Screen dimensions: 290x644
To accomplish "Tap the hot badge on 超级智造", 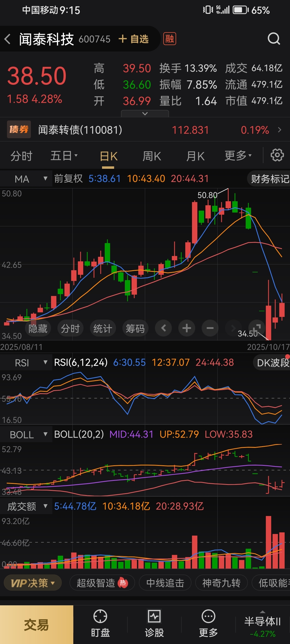I will click(123, 583).
